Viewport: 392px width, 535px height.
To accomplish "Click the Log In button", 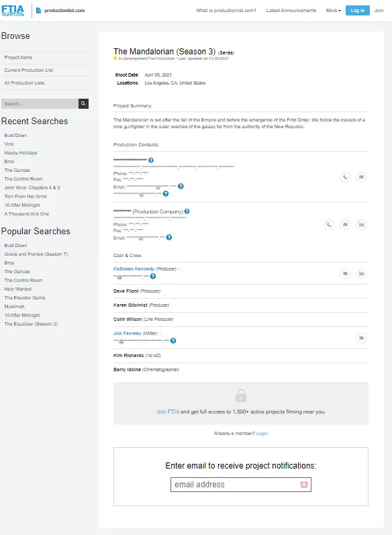I will coord(358,11).
